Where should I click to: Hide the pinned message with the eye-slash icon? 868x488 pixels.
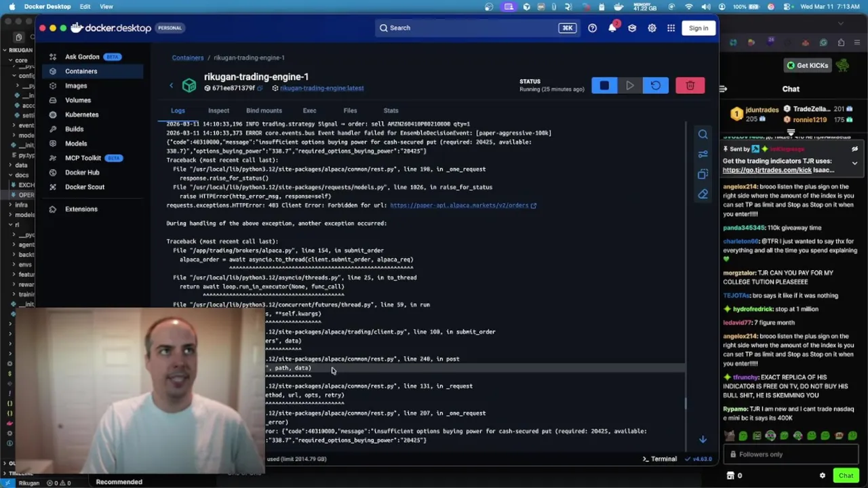click(854, 149)
